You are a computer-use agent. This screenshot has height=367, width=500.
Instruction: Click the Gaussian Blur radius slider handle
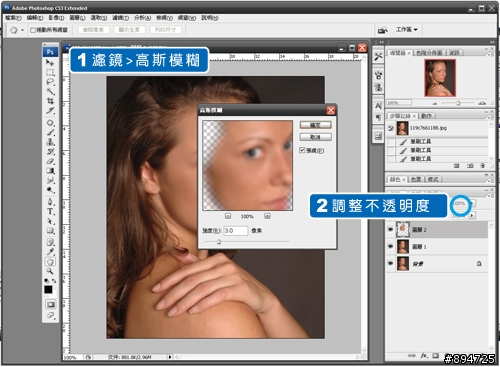tap(219, 242)
